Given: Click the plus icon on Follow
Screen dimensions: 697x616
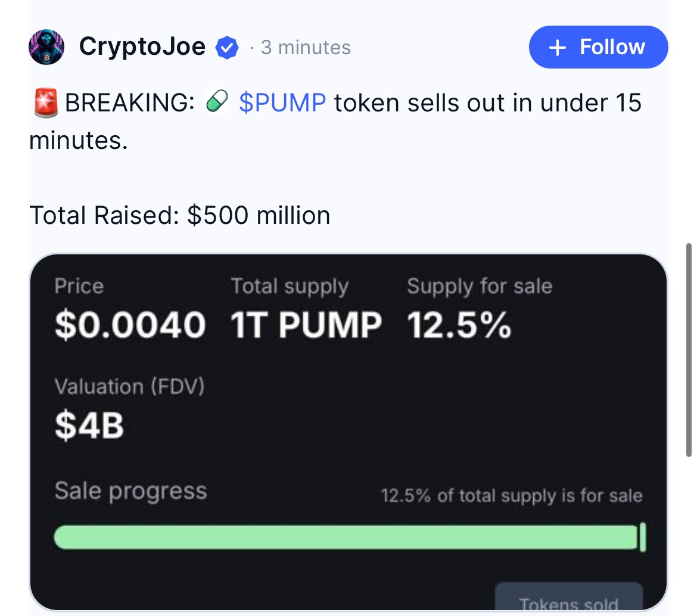Looking at the screenshot, I should pos(556,48).
